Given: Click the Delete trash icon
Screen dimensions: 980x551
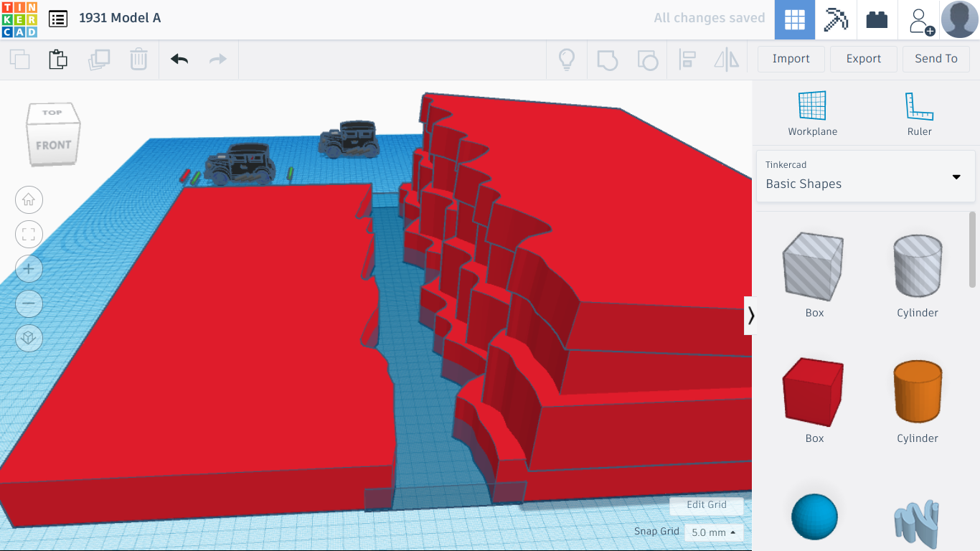Looking at the screenshot, I should point(138,59).
